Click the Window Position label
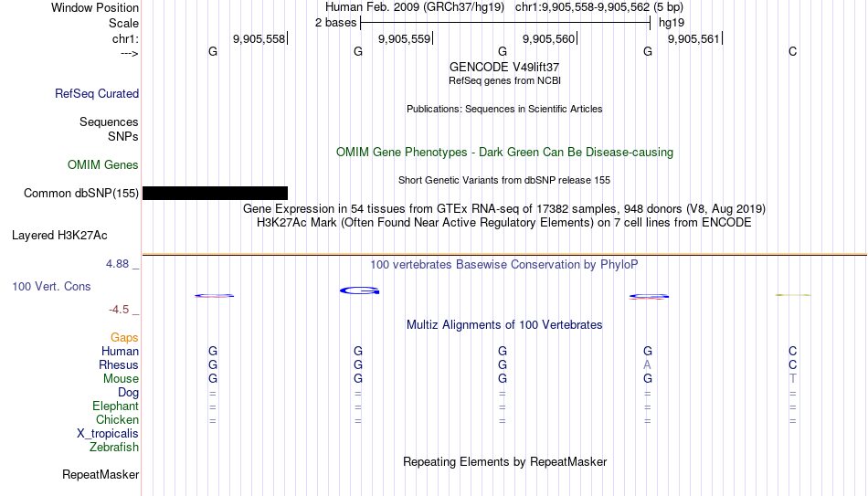This screenshot has width=868, height=496. click(95, 7)
